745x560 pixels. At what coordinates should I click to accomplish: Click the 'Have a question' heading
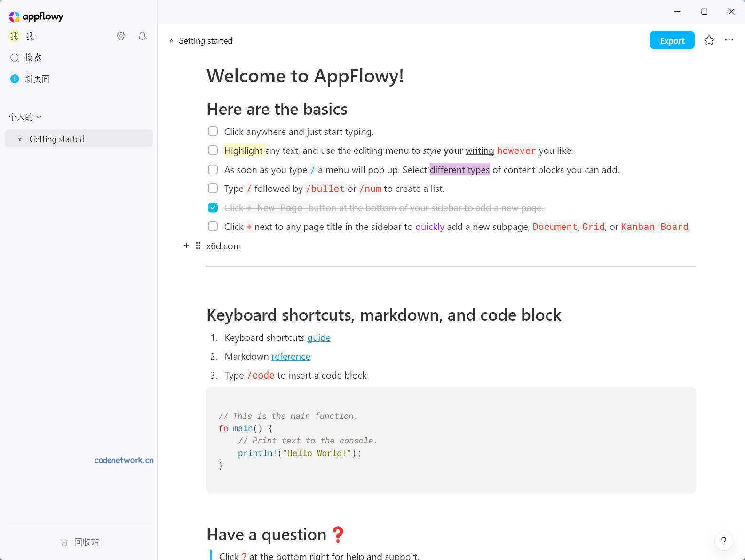(x=276, y=535)
